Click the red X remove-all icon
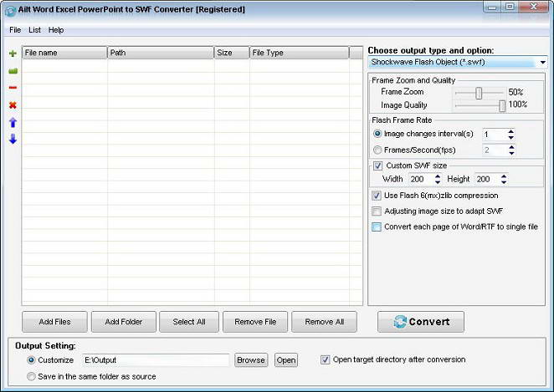Viewport: 554px width, 392px height. pos(13,104)
